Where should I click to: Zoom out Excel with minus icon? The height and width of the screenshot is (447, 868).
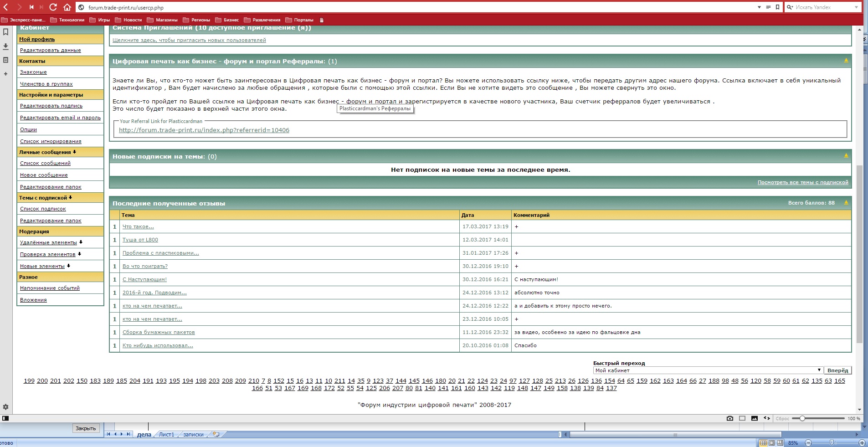point(808,443)
